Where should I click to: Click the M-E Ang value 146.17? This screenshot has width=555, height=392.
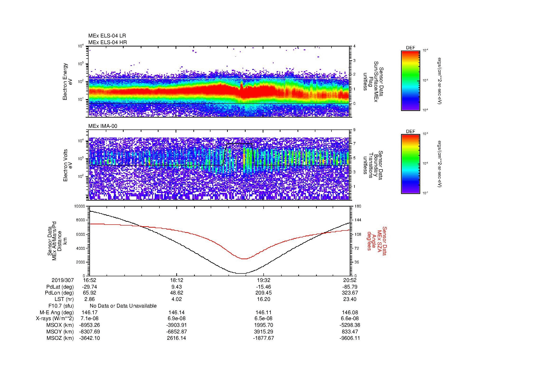pos(89,313)
